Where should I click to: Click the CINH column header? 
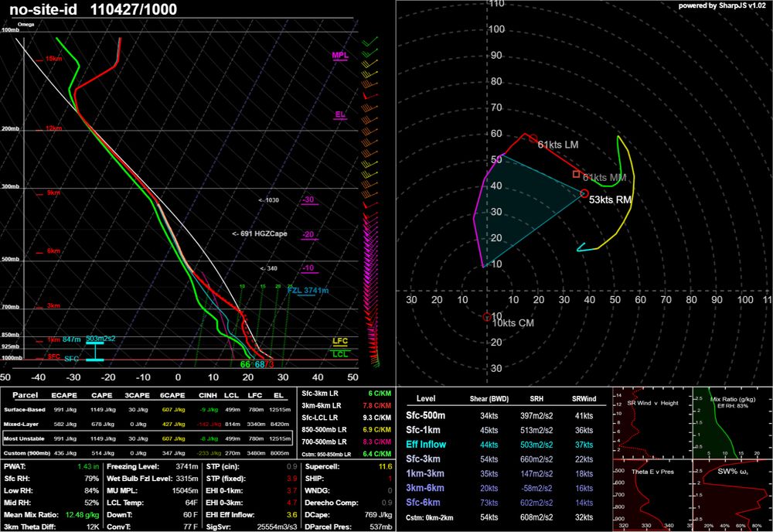pyautogui.click(x=208, y=395)
